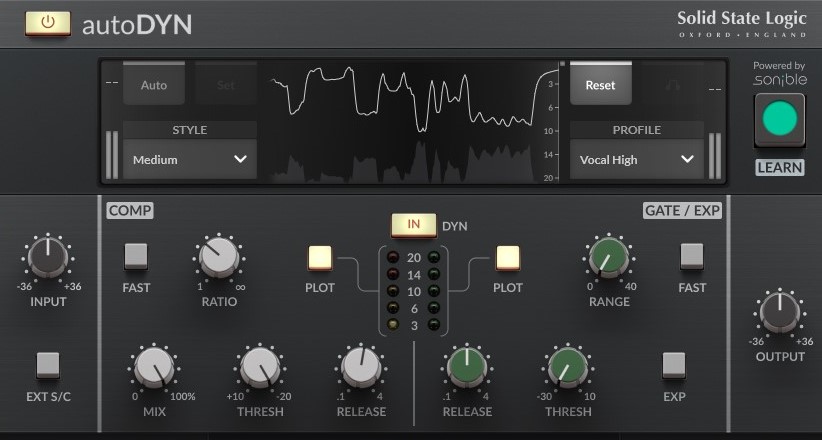Click the INPUT gain knob
Viewport: 822px width, 440px height.
48,258
